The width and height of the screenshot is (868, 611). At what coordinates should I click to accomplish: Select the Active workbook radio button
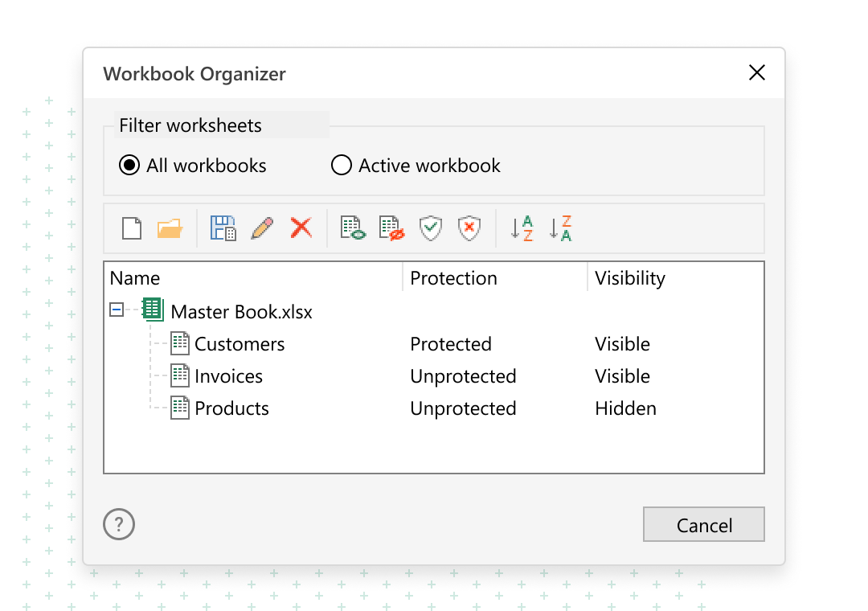click(x=341, y=165)
